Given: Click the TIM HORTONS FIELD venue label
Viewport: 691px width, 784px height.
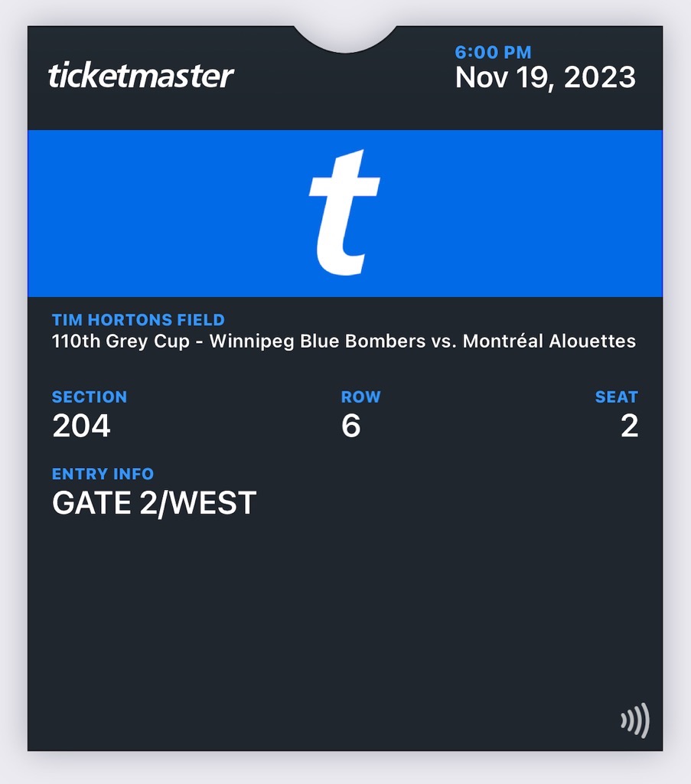Looking at the screenshot, I should coord(139,320).
